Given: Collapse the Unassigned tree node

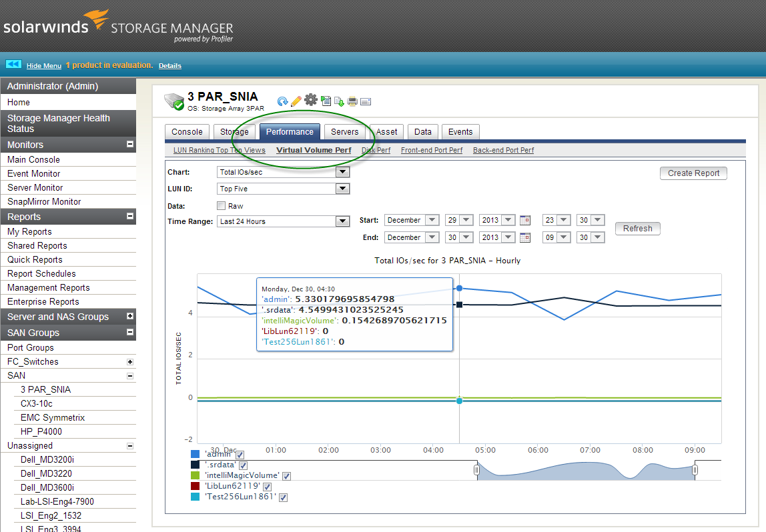Looking at the screenshot, I should click(130, 445).
